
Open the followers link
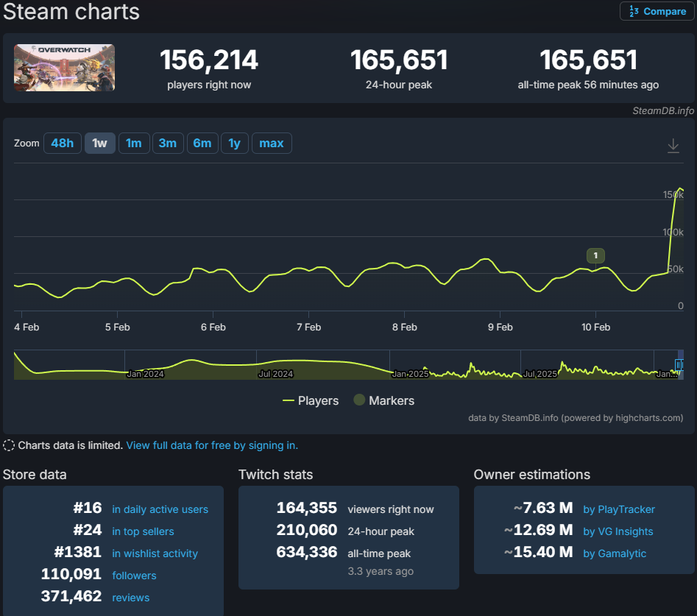tap(134, 576)
